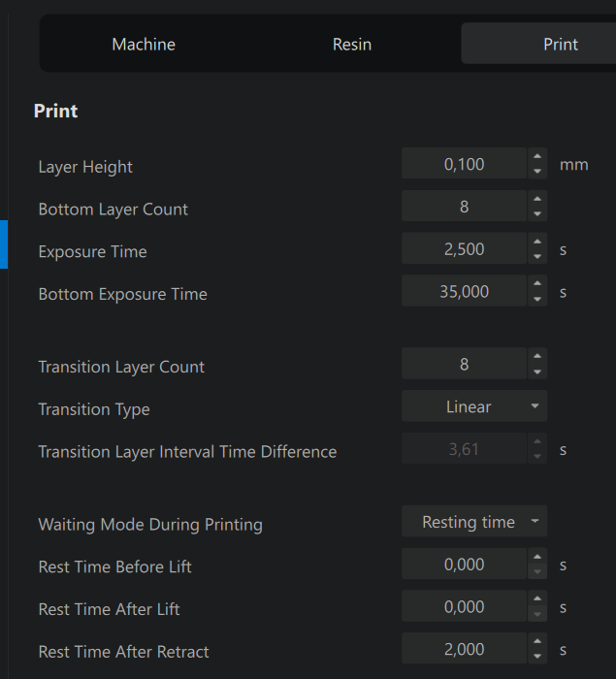Increase Layer Height with up arrow
This screenshot has width=616, height=679.
(537, 156)
